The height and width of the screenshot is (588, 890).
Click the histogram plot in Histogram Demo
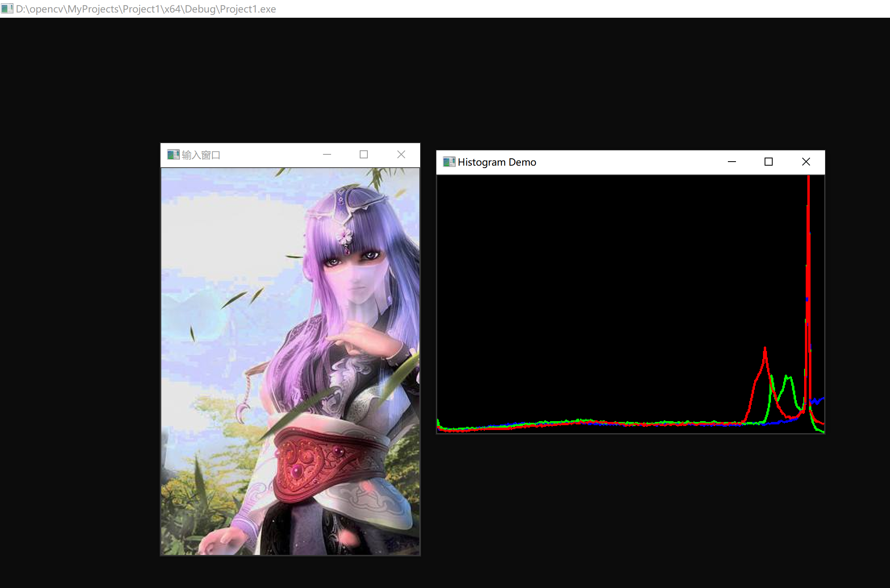tap(631, 304)
